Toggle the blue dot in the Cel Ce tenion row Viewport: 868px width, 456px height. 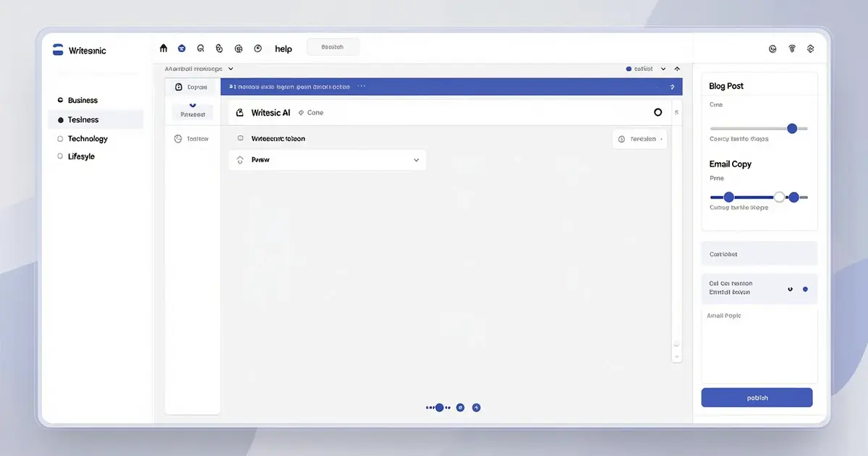point(805,289)
